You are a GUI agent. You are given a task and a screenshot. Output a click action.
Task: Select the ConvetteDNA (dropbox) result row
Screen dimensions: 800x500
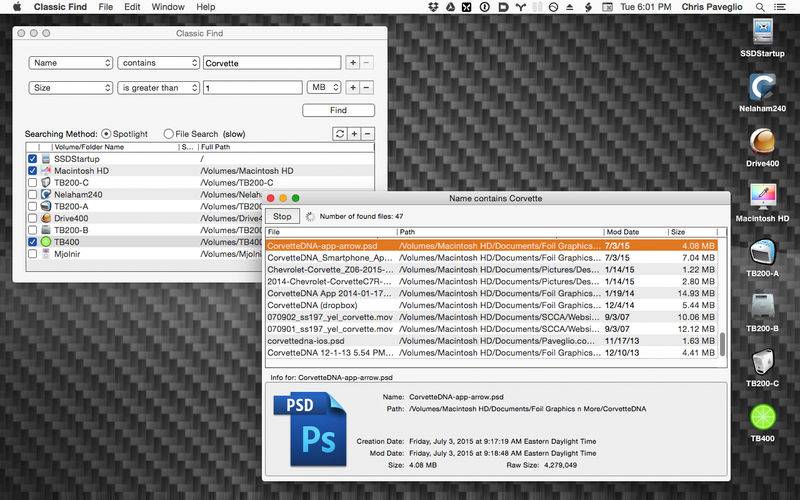point(491,305)
